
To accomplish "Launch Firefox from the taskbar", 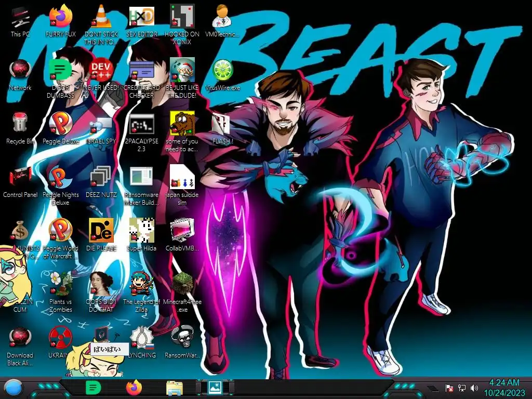I will click(134, 388).
